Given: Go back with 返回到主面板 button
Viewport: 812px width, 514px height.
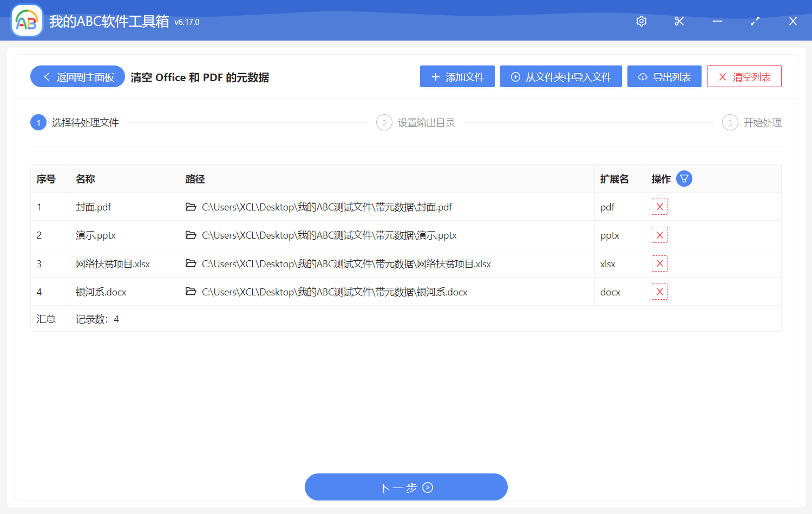Looking at the screenshot, I should click(x=77, y=77).
